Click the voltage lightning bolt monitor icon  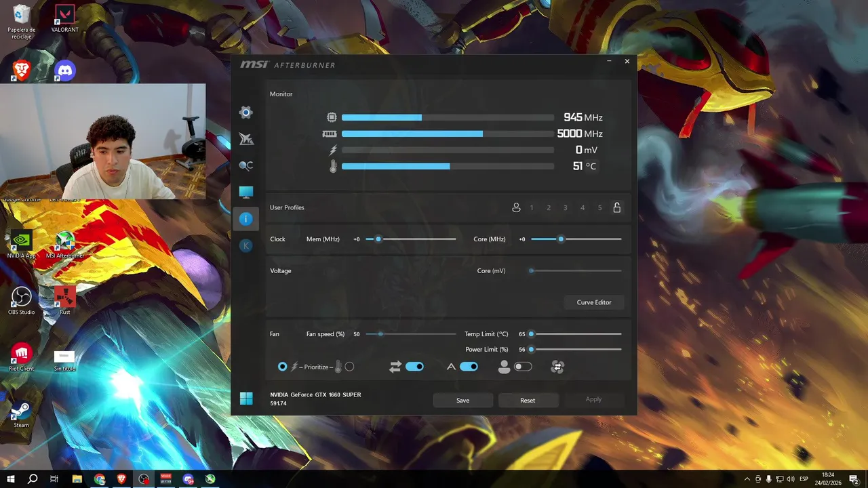(332, 150)
